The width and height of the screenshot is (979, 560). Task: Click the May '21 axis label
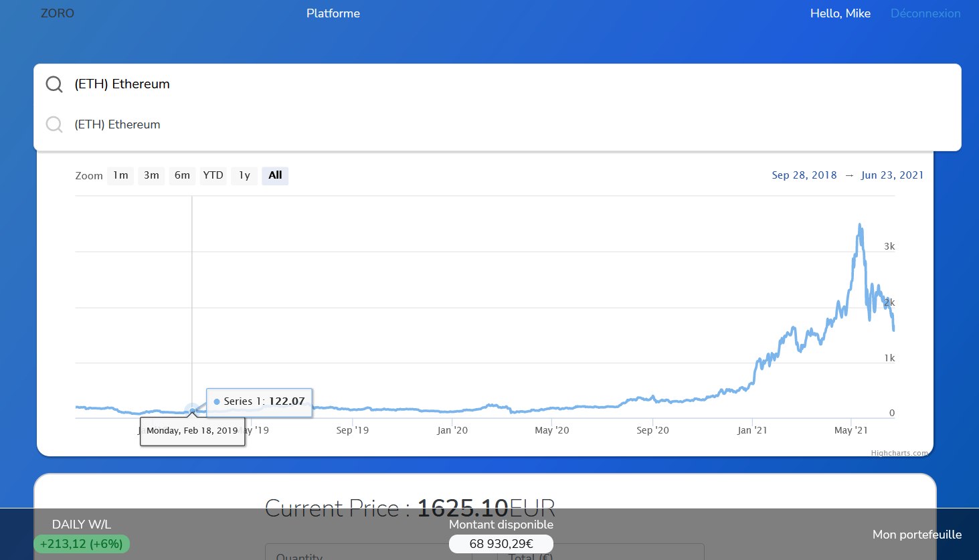(851, 430)
